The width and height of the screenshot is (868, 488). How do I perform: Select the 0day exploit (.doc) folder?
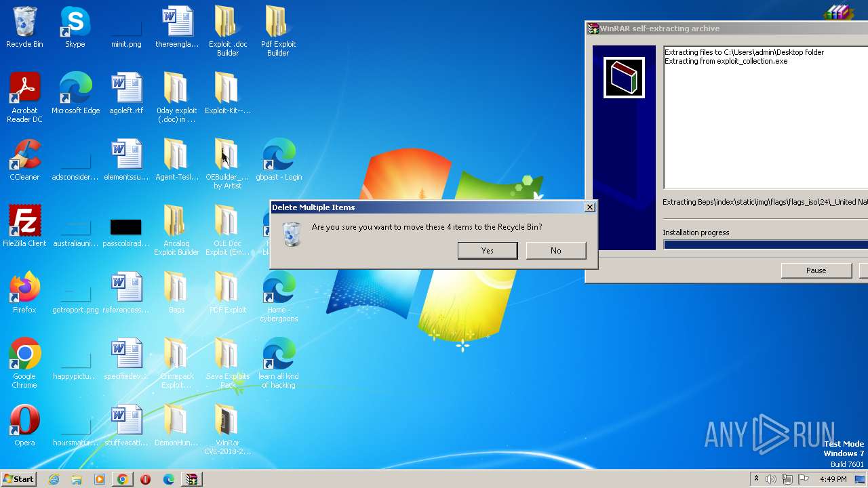point(176,98)
